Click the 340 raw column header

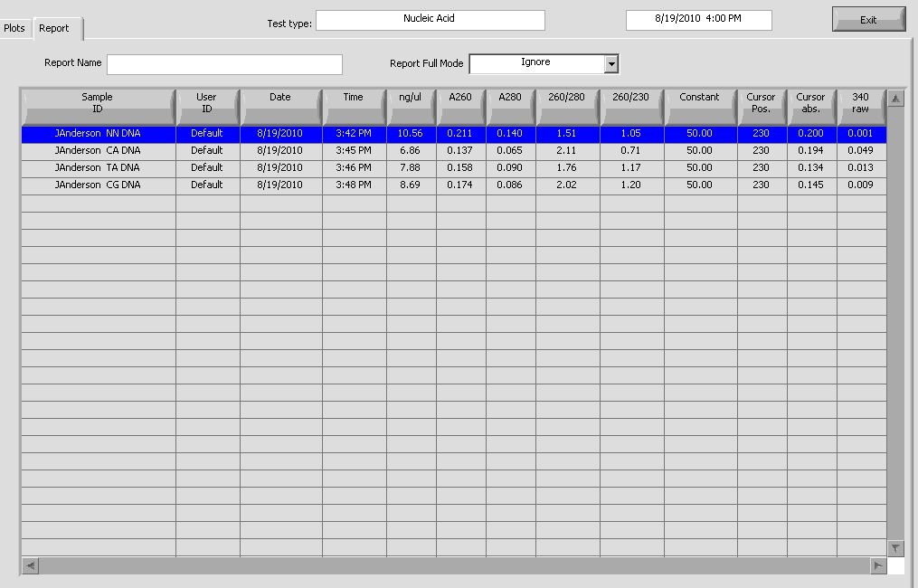860,104
